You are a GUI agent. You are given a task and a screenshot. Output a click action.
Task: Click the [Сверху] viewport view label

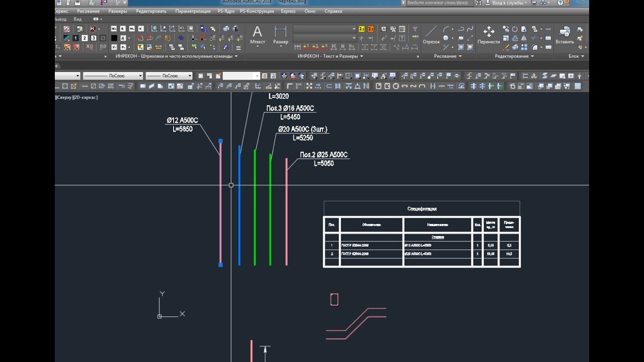click(63, 98)
